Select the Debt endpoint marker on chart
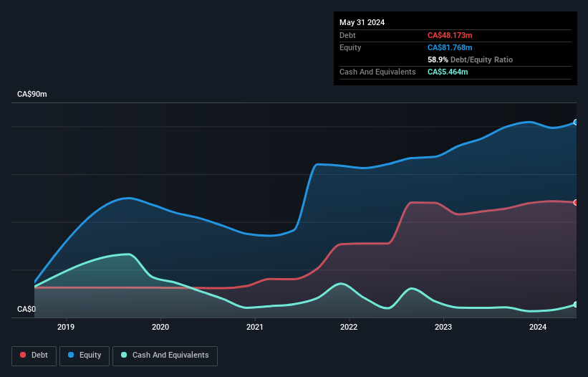This screenshot has width=588, height=377. 576,203
